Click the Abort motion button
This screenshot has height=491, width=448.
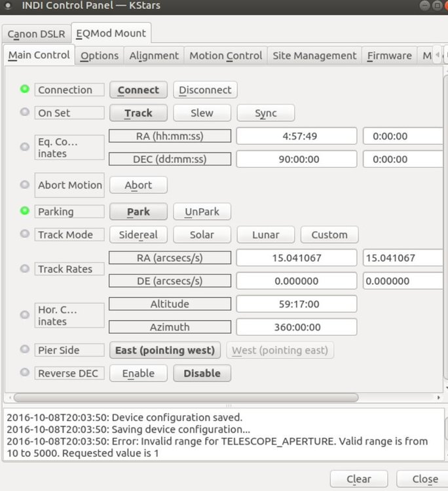[x=138, y=185]
